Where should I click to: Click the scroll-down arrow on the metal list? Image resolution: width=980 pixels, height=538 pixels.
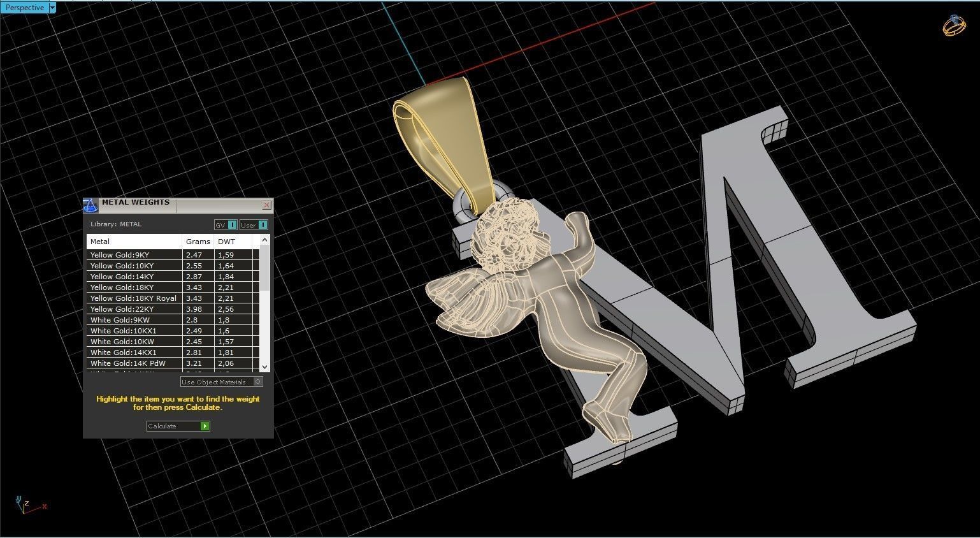[264, 367]
